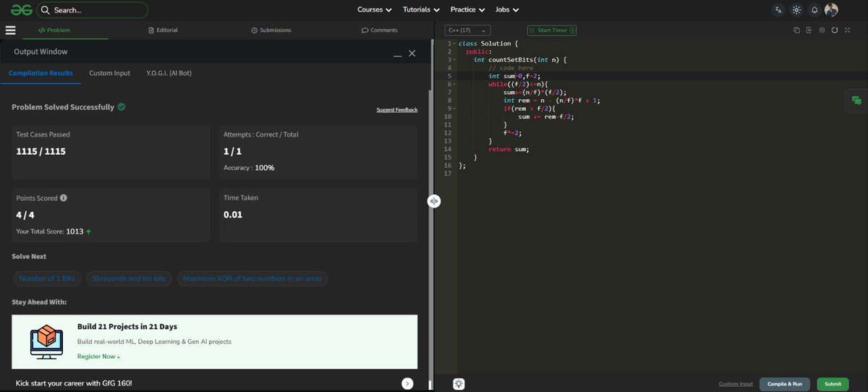The height and width of the screenshot is (392, 868).
Task: Toggle light/dark theme sun icon
Action: (796, 10)
